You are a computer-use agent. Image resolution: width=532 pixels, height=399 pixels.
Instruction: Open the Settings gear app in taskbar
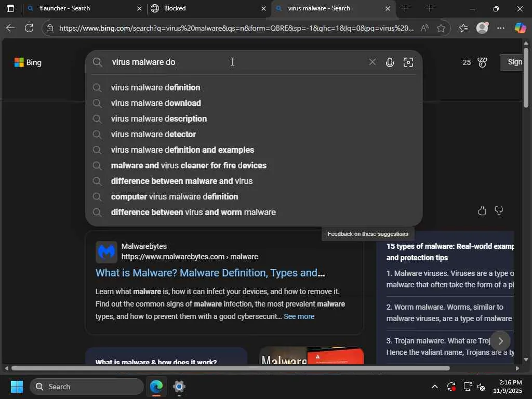(179, 387)
